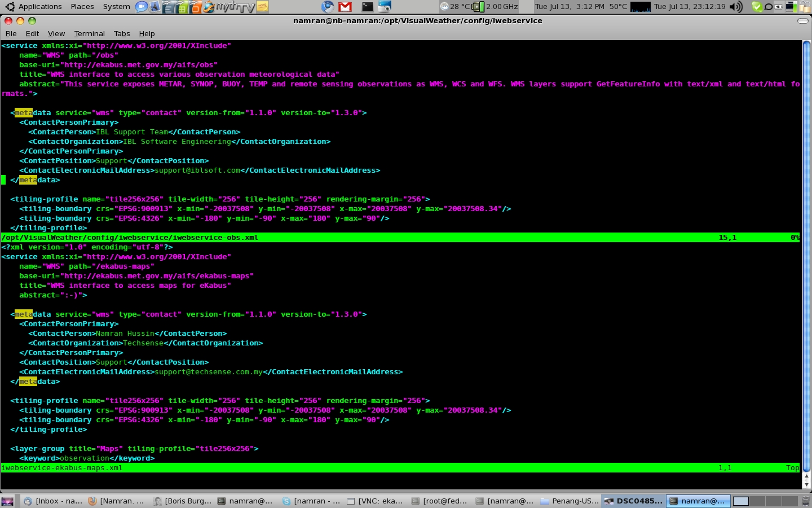Open the System menu

point(116,7)
